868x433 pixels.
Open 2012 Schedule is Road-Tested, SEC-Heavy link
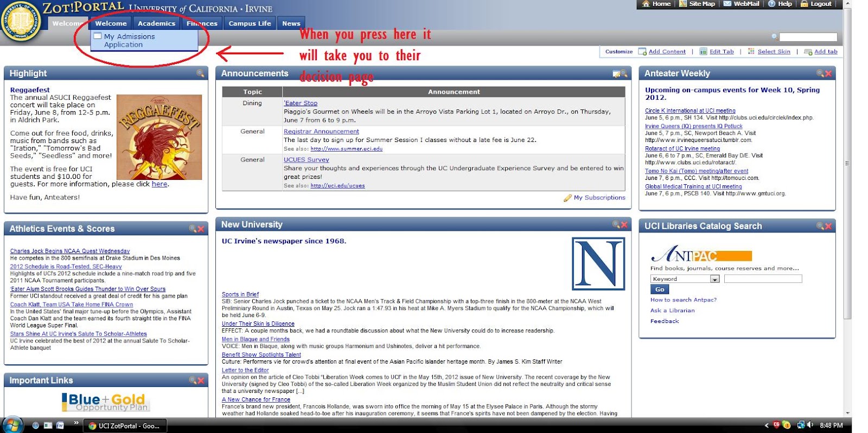tap(66, 267)
